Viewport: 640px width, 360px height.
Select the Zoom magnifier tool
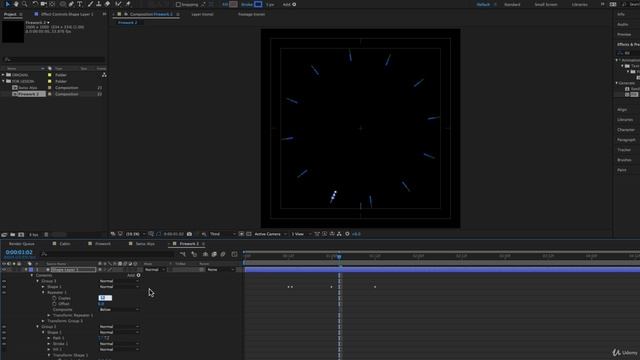click(x=24, y=4)
